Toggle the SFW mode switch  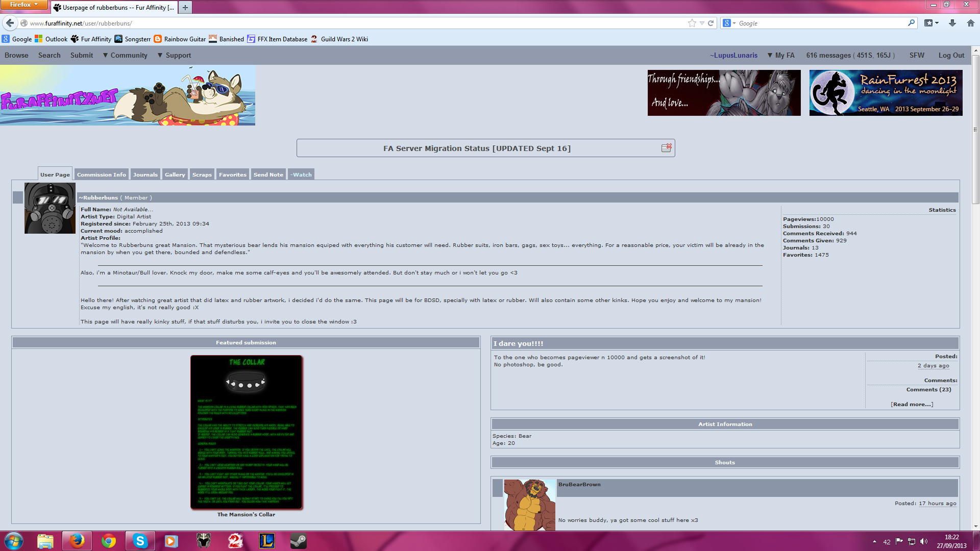tap(917, 55)
